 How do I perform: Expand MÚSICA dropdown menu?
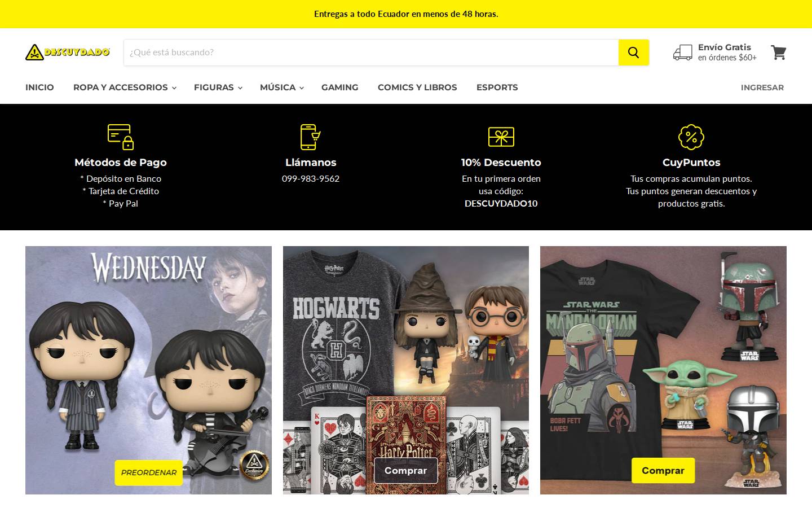coord(282,87)
